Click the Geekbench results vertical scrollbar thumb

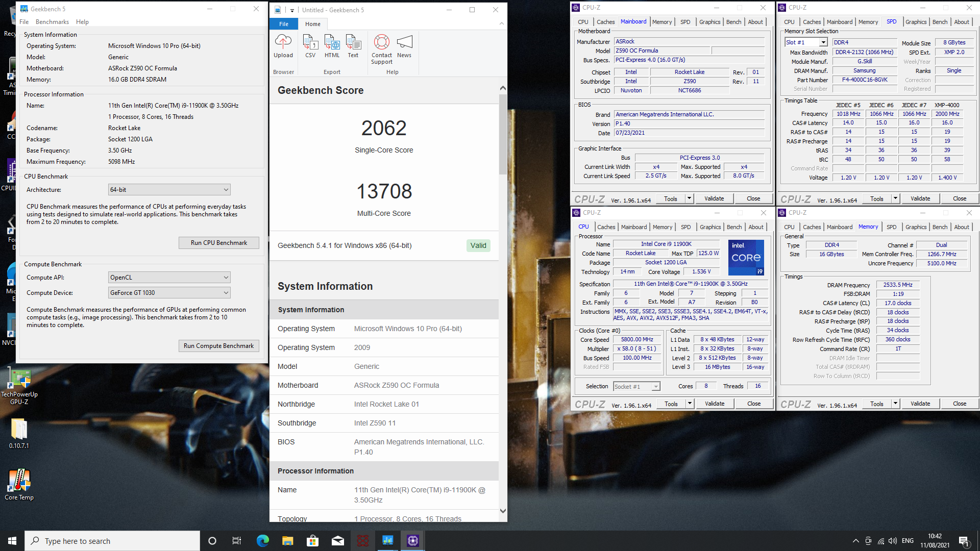pos(503,134)
